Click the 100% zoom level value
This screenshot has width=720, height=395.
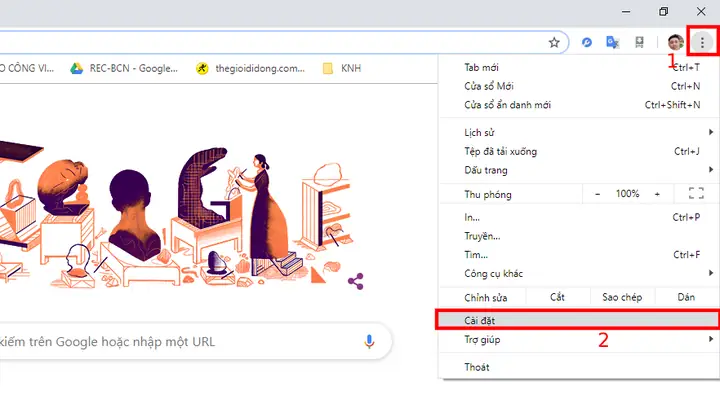click(x=627, y=194)
